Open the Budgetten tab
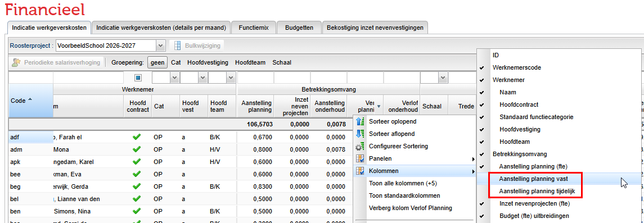The width and height of the screenshot is (644, 223). pos(299,28)
